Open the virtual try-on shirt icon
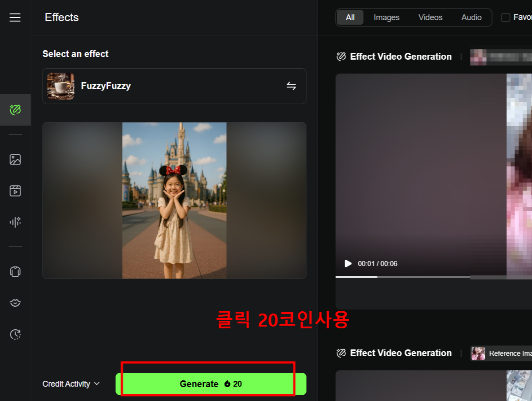This screenshot has height=401, width=532. (x=15, y=271)
